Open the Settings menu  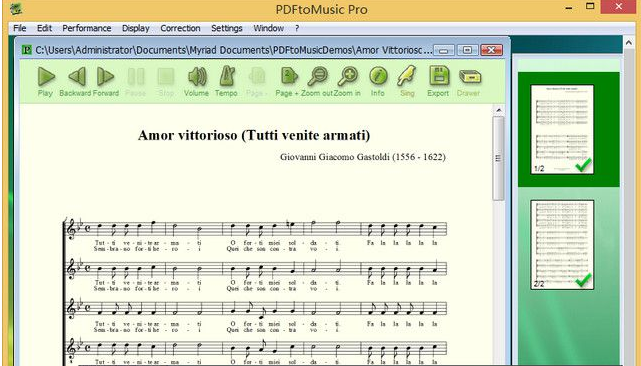click(227, 28)
